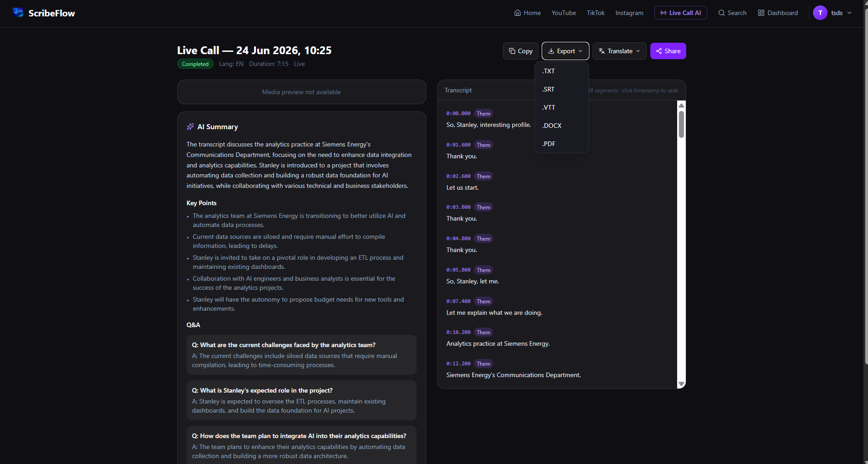The height and width of the screenshot is (464, 868).
Task: Go to the TikTok section
Action: pos(595,13)
